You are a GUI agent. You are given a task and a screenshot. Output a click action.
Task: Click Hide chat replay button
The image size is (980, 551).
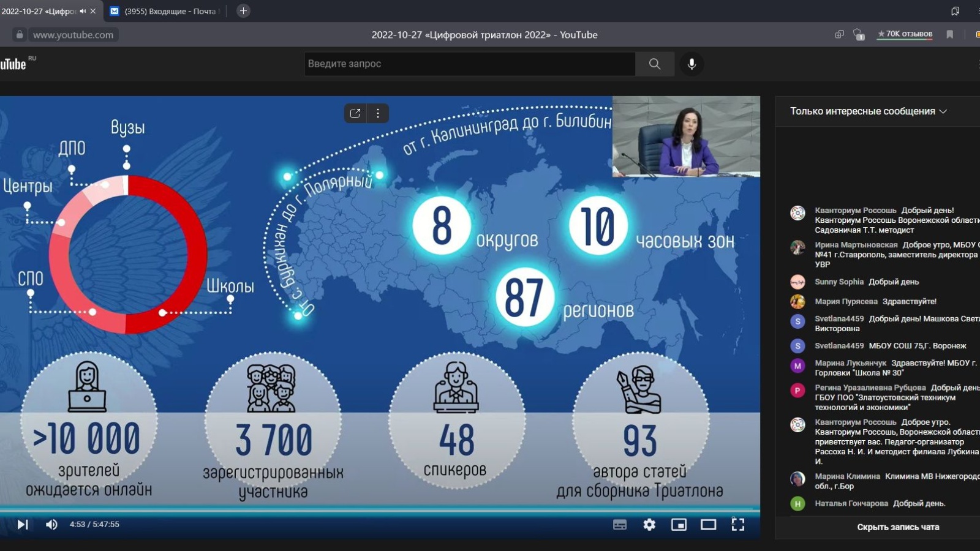898,527
